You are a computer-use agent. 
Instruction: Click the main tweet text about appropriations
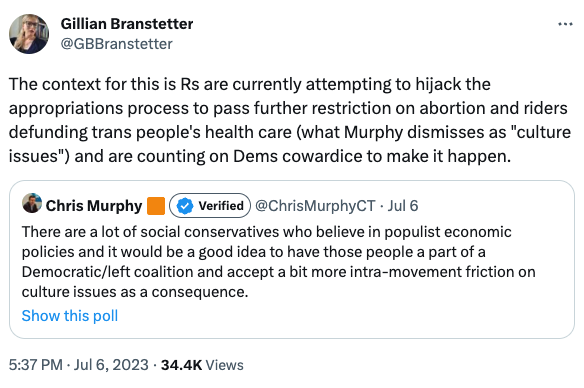[289, 120]
